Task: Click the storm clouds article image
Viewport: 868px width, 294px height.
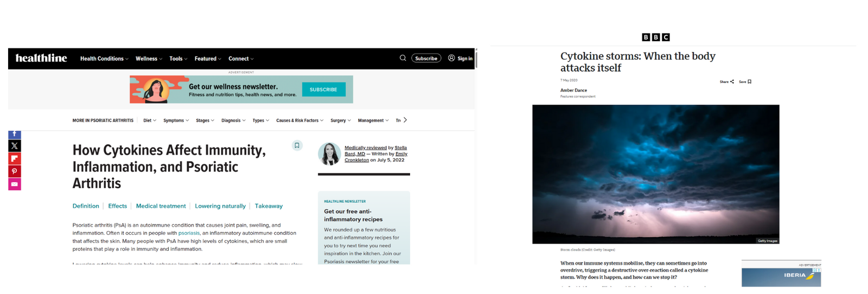Action: coord(655,174)
